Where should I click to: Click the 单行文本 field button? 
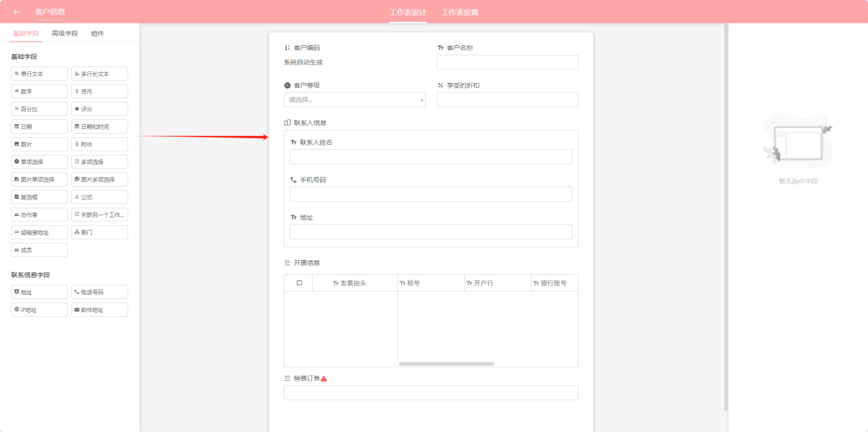pyautogui.click(x=39, y=74)
